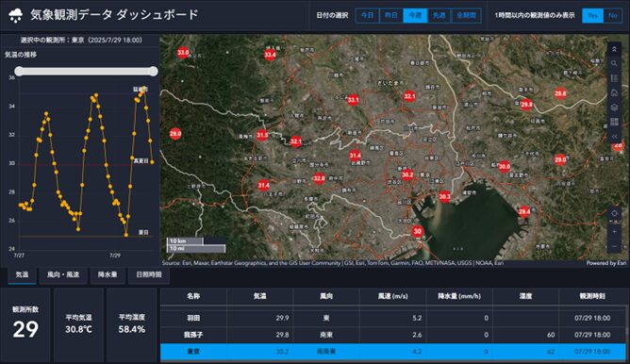The height and width of the screenshot is (364, 630).
Task: Select 昨日 date button
Action: pos(391,16)
